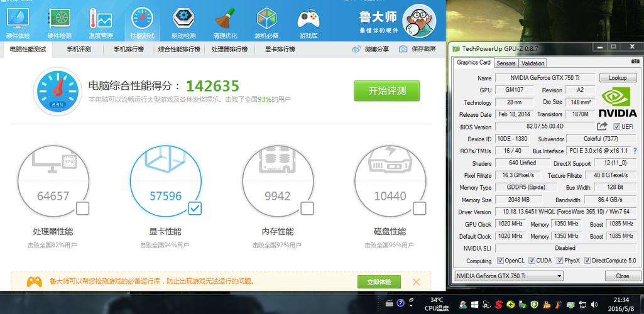Switch to 综合性能排行榜 tab
The image size is (644, 314).
[179, 49]
